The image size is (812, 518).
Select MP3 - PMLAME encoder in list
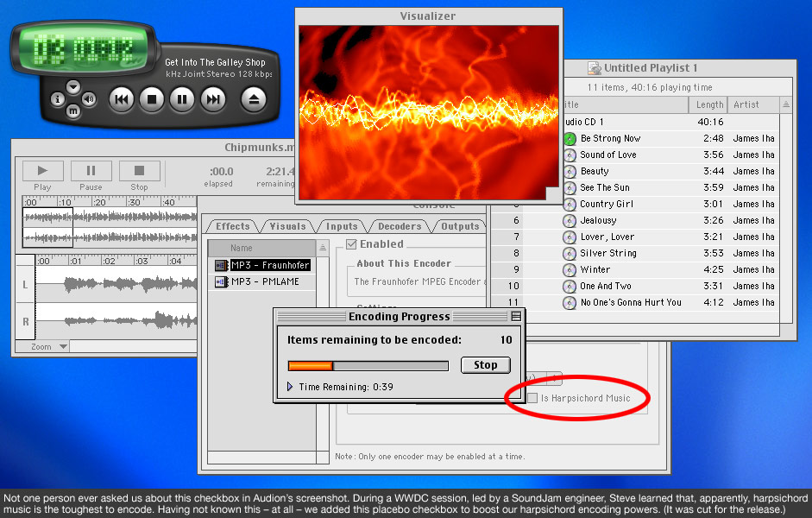[x=261, y=281]
